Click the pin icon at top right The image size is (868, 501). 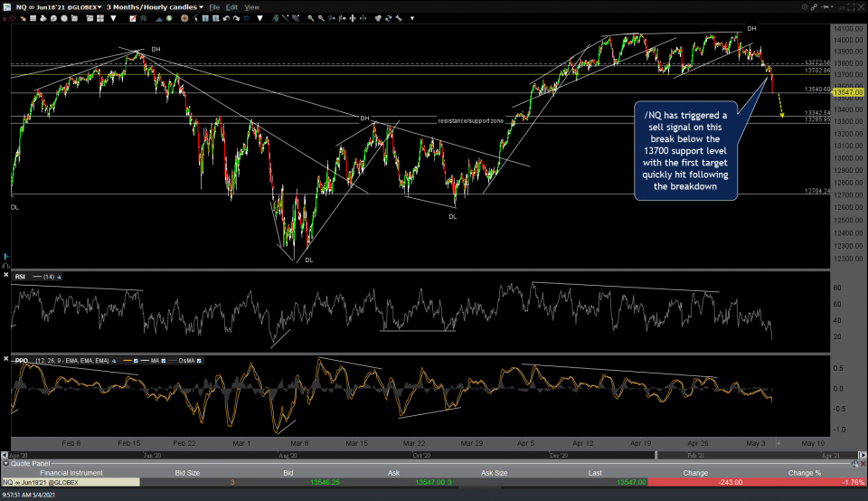pyautogui.click(x=825, y=6)
